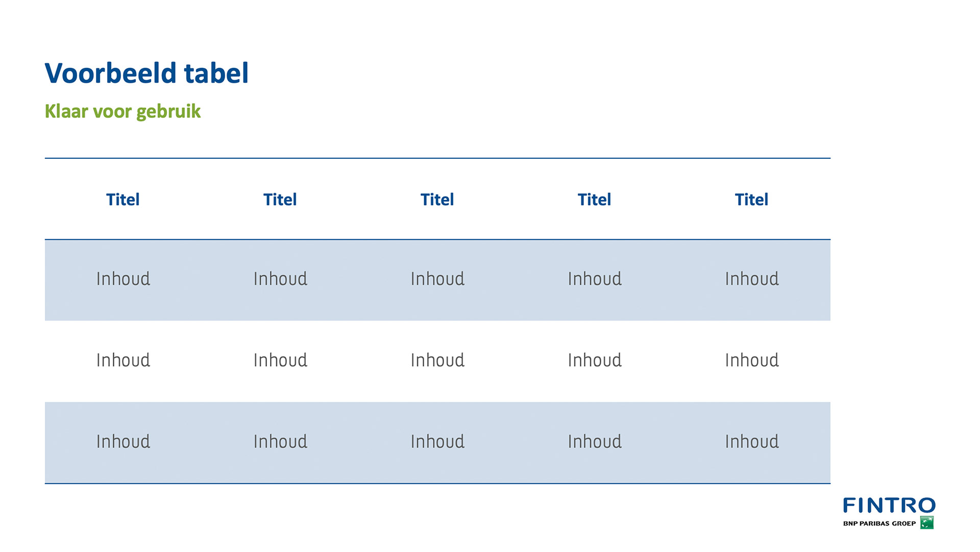Select the 'Voorbeeld tabel' title text
The width and height of the screenshot is (980, 552).
click(146, 73)
